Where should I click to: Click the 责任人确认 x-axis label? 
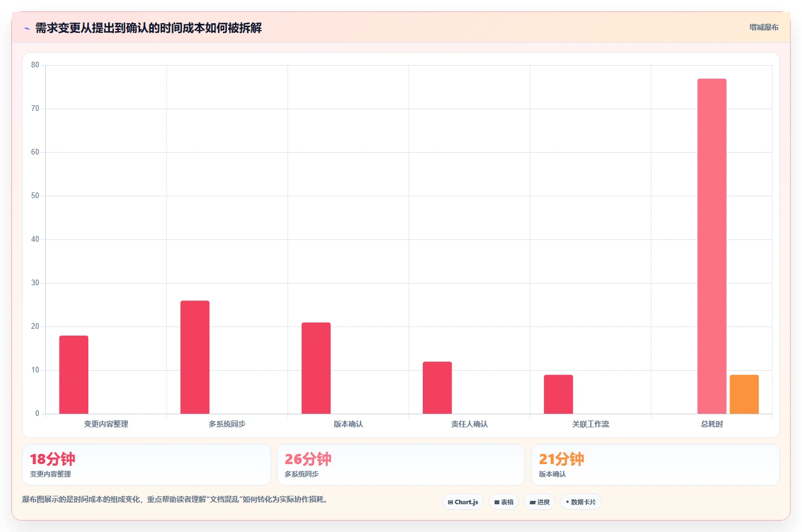pos(469,424)
